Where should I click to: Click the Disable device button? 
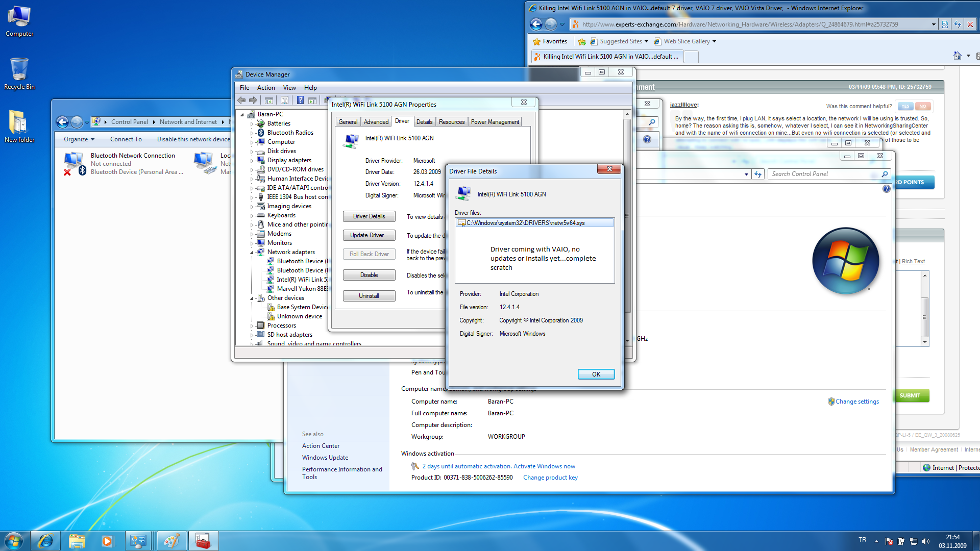tap(369, 275)
